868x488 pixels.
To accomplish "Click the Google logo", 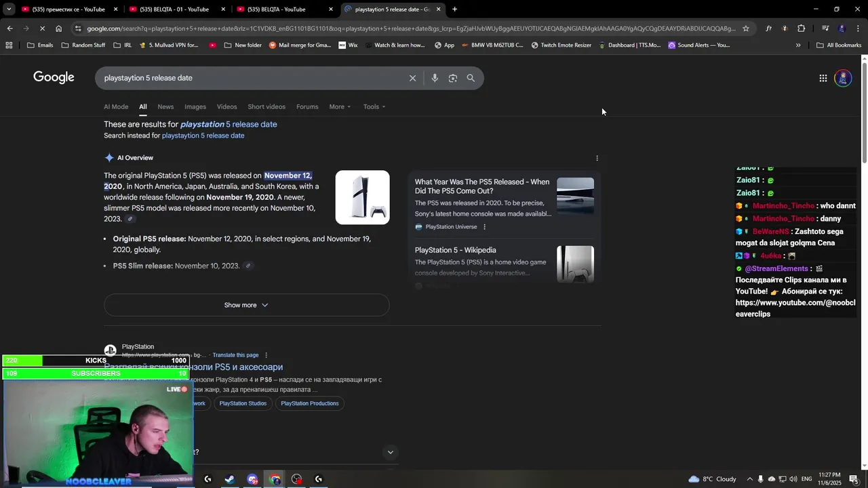I will click(x=54, y=77).
